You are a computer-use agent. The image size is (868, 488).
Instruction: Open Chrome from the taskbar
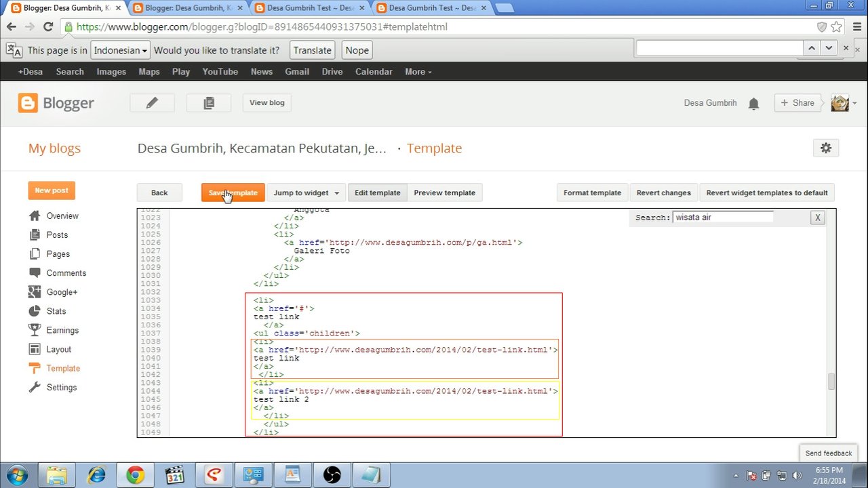135,474
